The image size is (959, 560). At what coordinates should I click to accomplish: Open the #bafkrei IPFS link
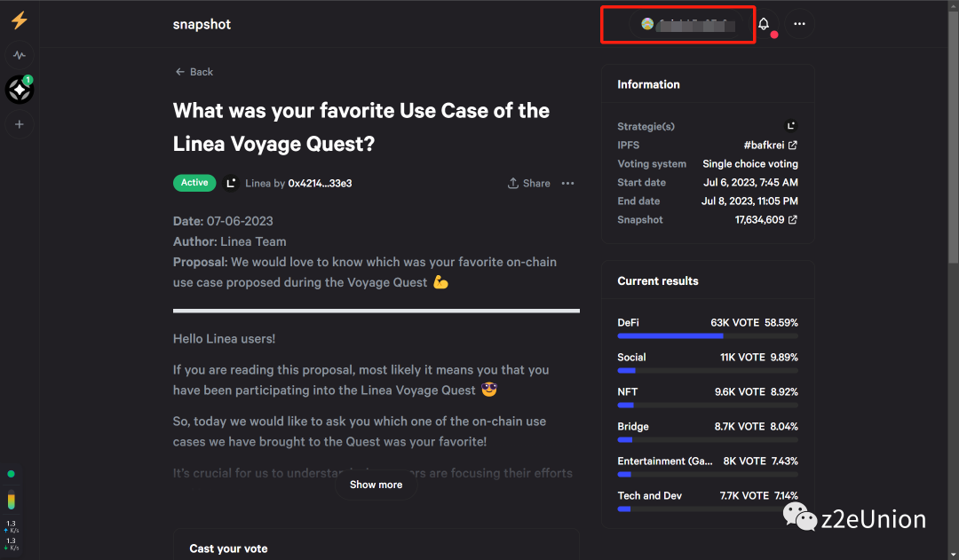point(770,145)
